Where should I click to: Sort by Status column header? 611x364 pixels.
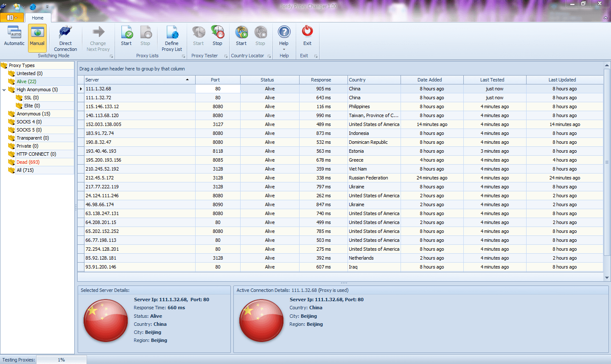click(270, 80)
